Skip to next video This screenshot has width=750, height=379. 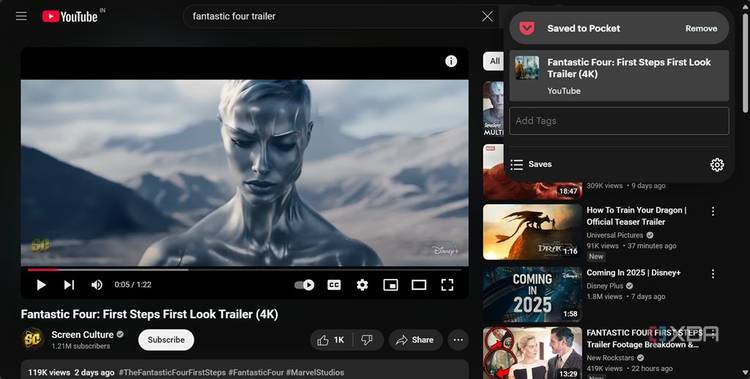(x=69, y=285)
